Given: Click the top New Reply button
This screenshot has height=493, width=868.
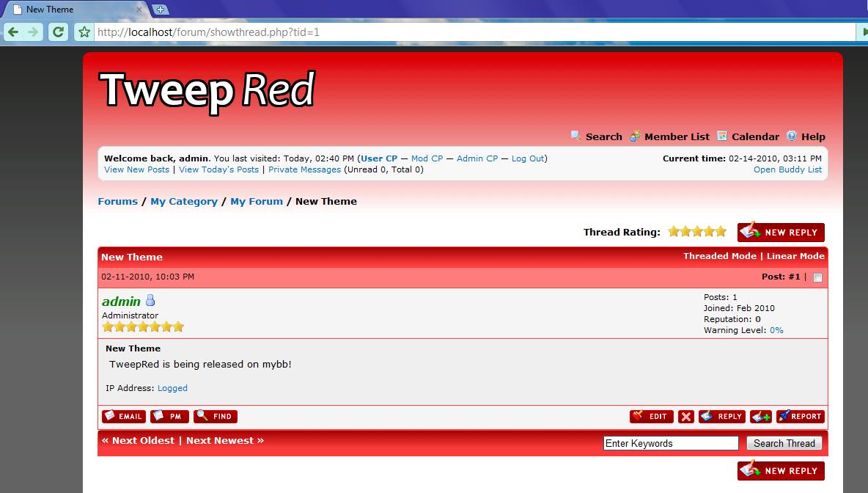Looking at the screenshot, I should (781, 233).
